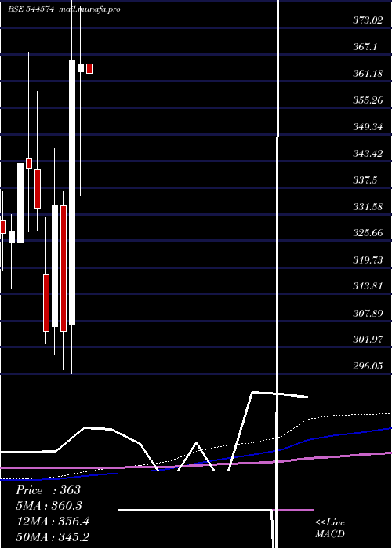The width and height of the screenshot is (392, 549).
Task: Click the <<Live MACD label
Action: [x=330, y=529]
